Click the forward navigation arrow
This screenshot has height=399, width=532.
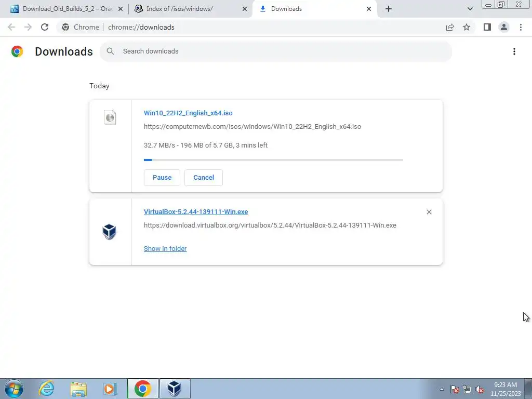[28, 27]
